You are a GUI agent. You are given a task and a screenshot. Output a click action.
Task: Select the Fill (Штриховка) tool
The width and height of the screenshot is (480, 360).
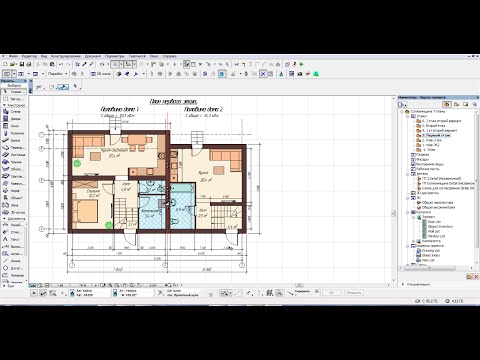tap(13, 254)
